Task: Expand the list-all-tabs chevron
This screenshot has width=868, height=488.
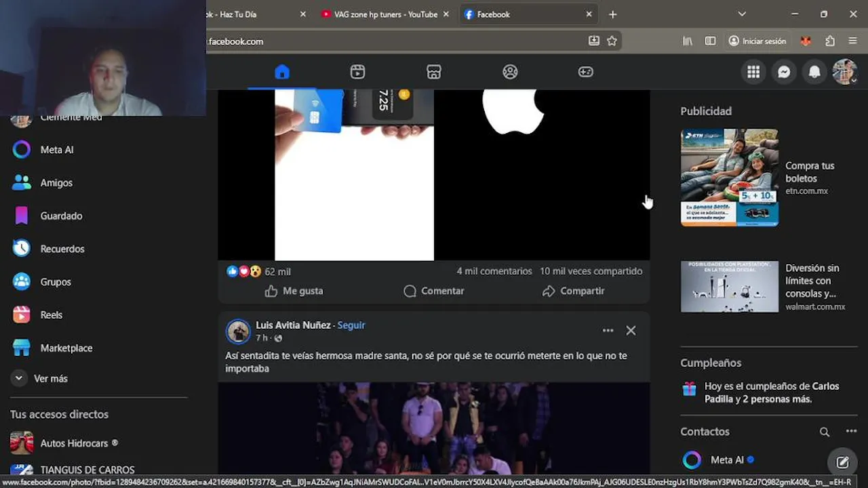Action: [742, 14]
